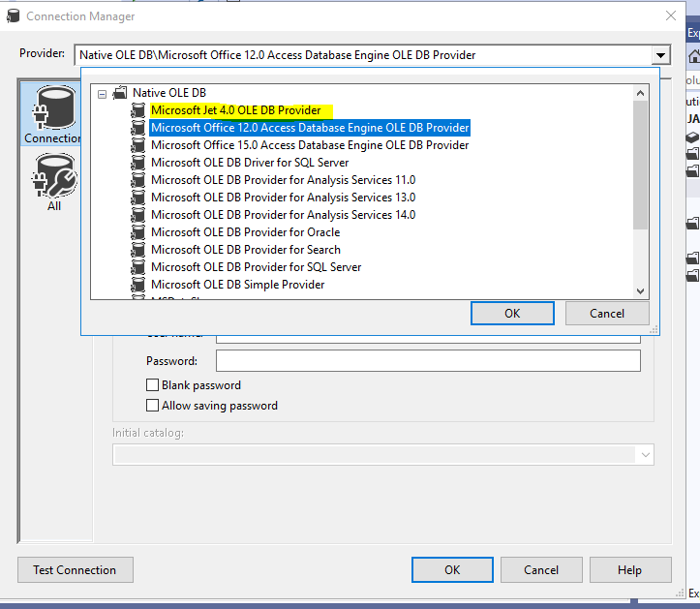Click Test Connection button

tap(75, 569)
